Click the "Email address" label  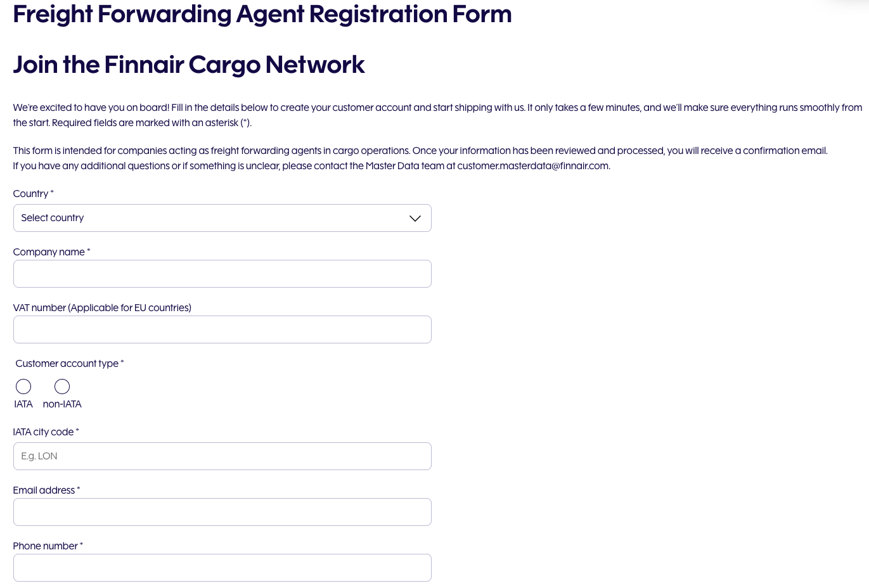[x=44, y=490]
